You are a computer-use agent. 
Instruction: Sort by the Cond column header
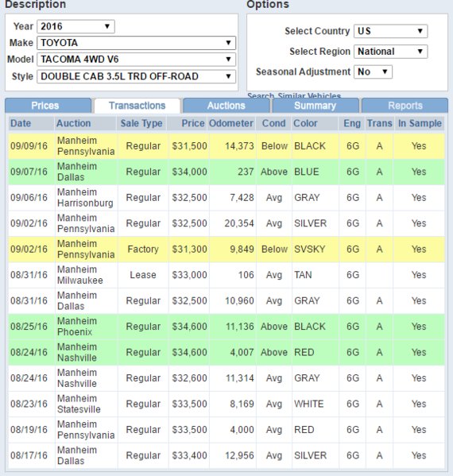274,123
